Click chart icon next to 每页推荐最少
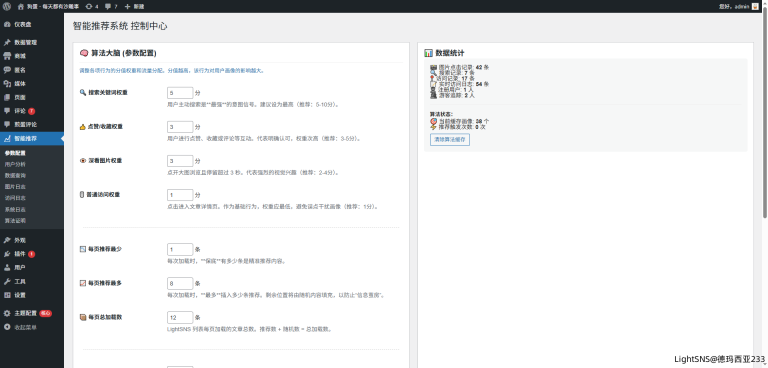Viewport: 768px width, 368px height. coord(83,249)
